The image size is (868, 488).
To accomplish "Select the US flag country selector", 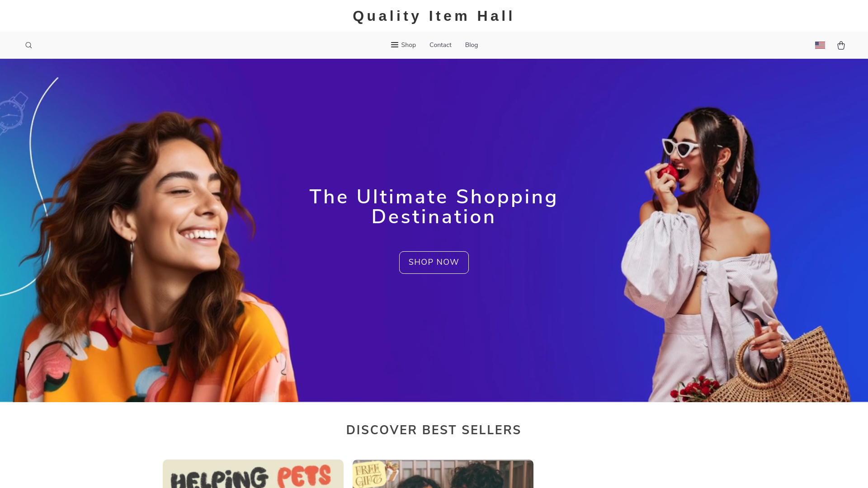I will (820, 45).
